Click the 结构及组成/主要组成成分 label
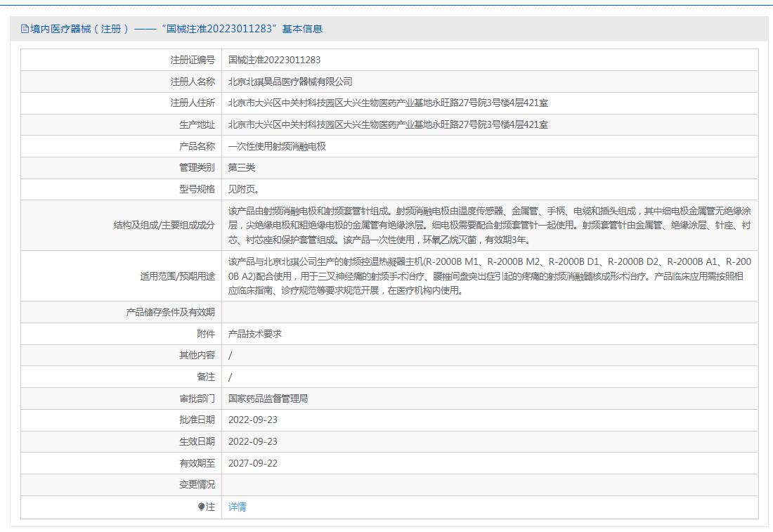The height and width of the screenshot is (532, 773). [x=164, y=225]
